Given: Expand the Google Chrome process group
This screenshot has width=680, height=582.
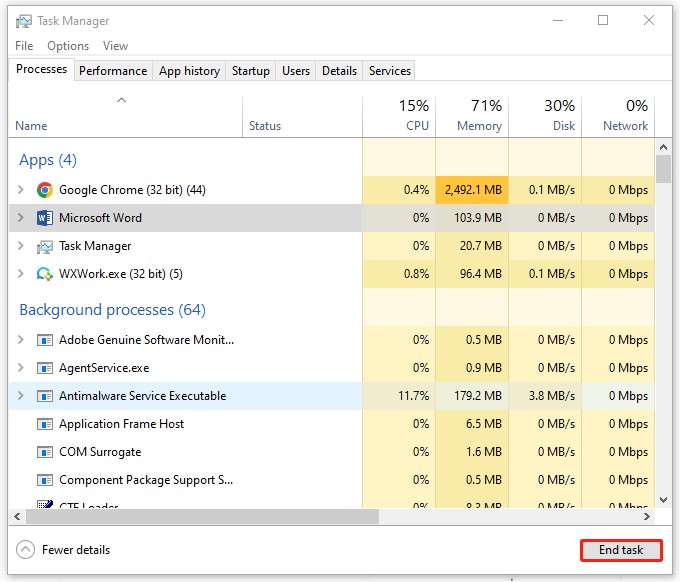Looking at the screenshot, I should (x=21, y=190).
